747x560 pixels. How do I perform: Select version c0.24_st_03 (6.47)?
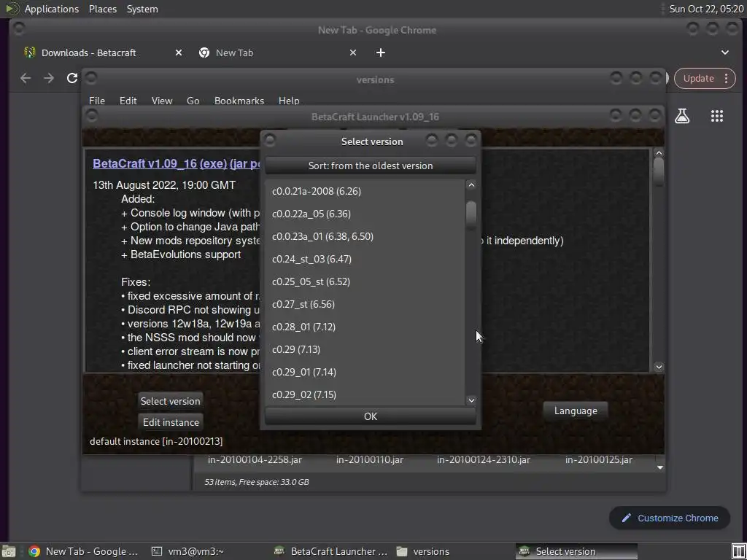[x=365, y=259]
